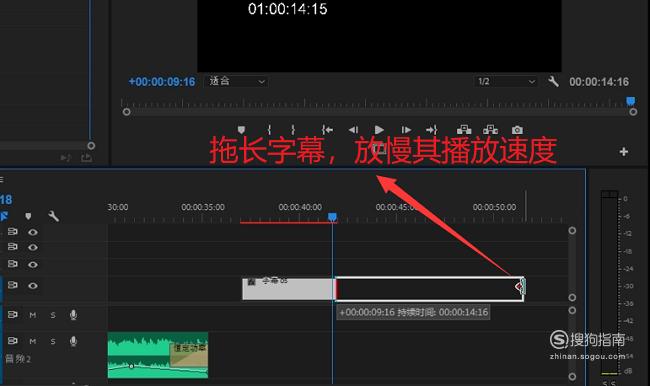Click bottom handle of video tracks scrollbar
Screen dimensions: 650x386
pos(572,298)
